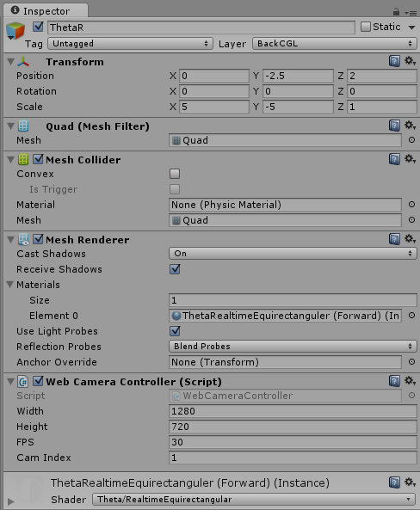The height and width of the screenshot is (510, 420).
Task: Collapse the Quad Mesh Filter component
Action: (10, 126)
